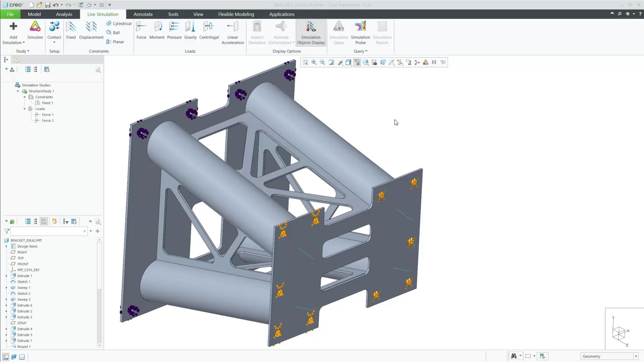Select the Fixed constraint tool
644x362 pixels.
[x=71, y=30]
